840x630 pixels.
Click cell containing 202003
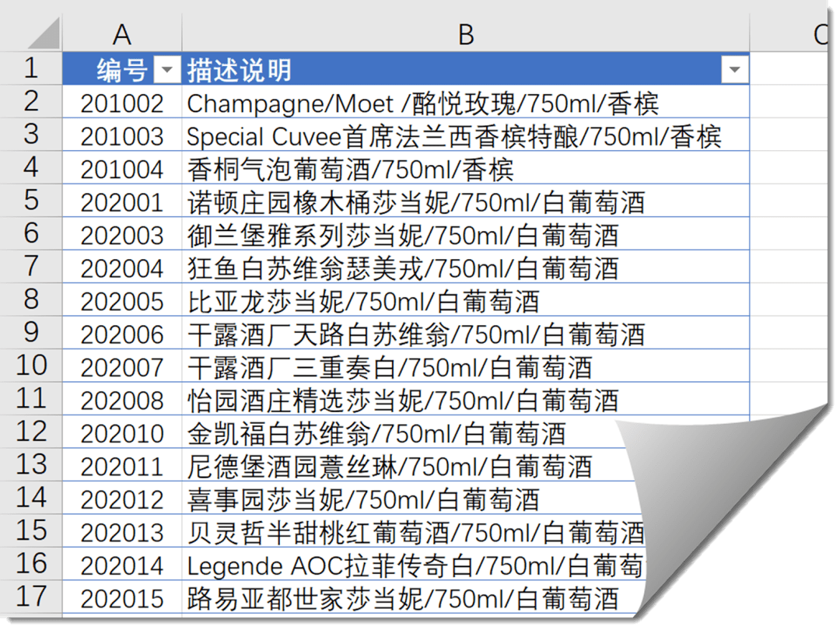122,235
